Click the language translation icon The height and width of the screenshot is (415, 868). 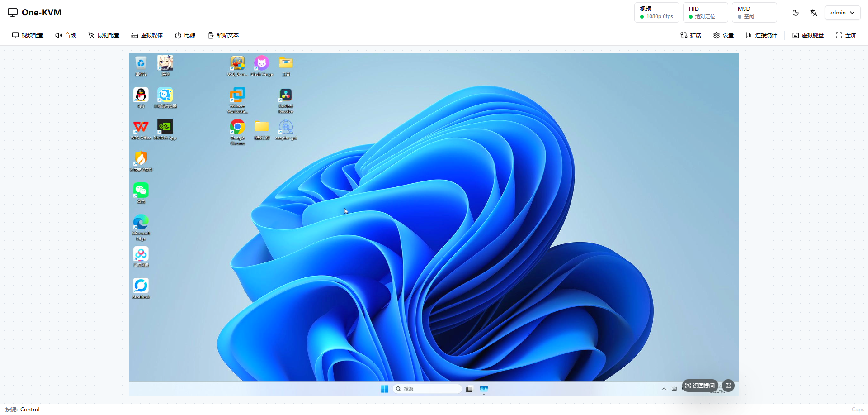click(x=814, y=13)
